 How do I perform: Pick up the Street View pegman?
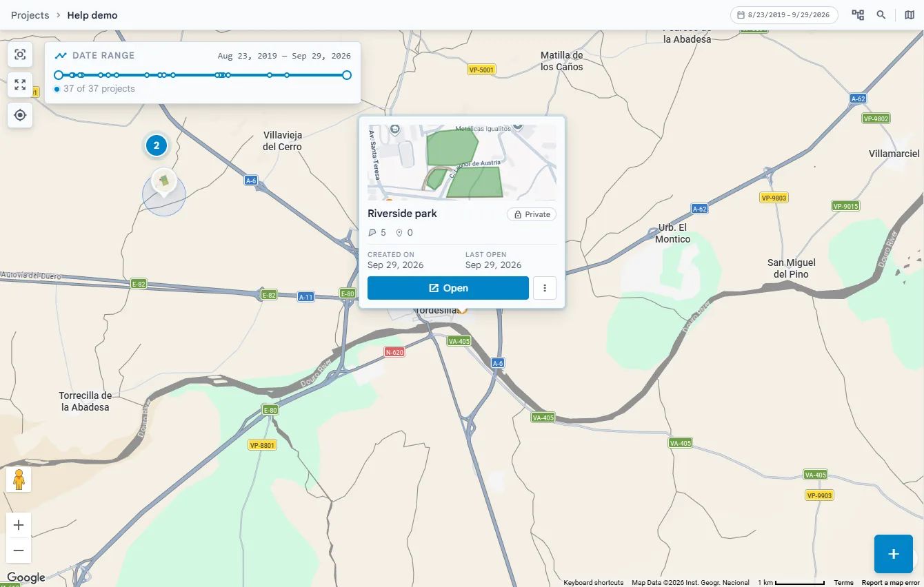point(19,479)
